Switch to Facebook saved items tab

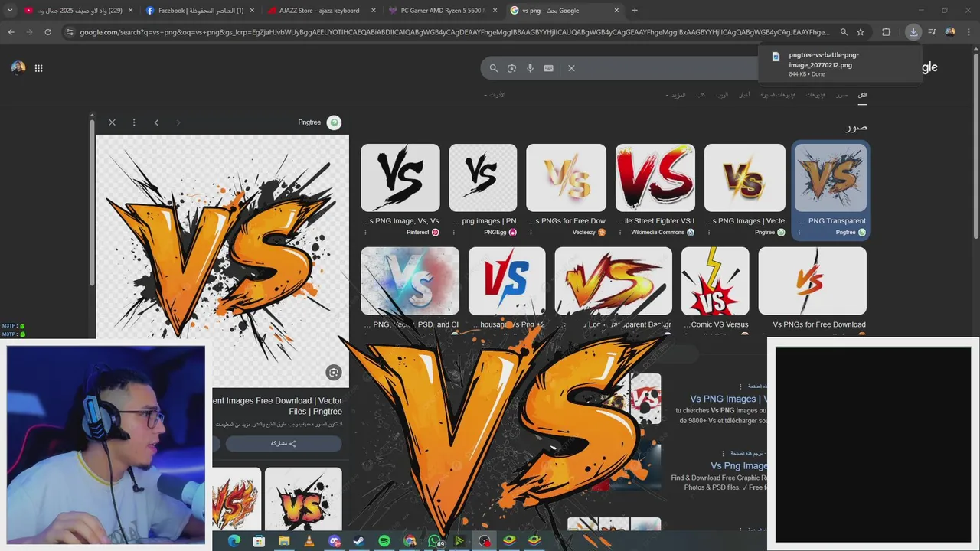tap(199, 11)
